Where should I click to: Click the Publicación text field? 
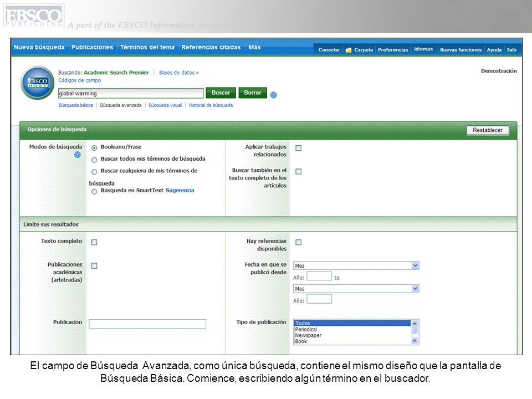[x=147, y=324]
